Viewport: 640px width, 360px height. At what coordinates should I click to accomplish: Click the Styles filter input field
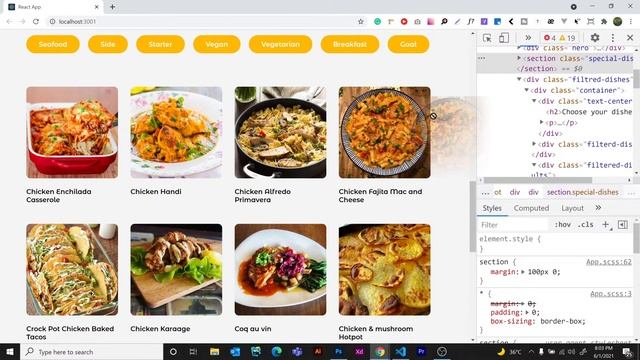[514, 225]
